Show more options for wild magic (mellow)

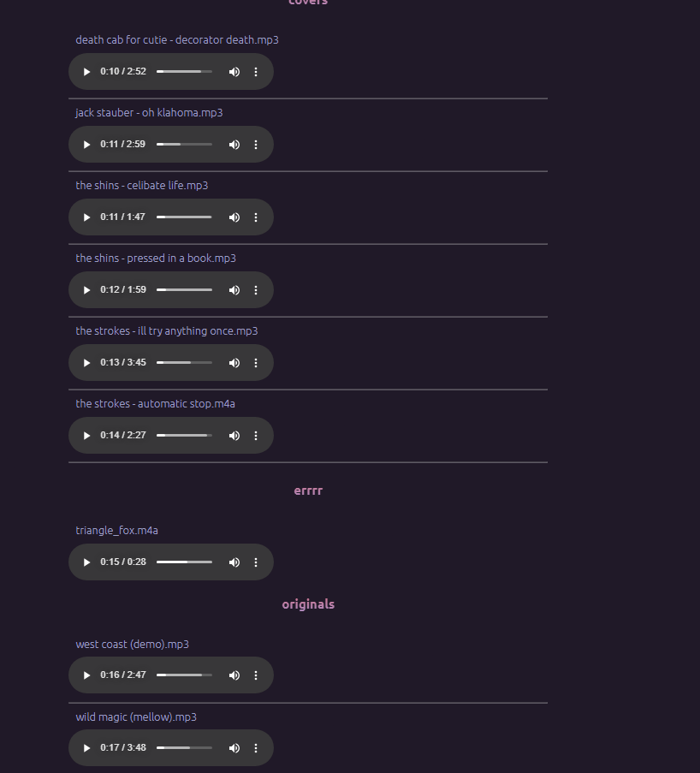[x=256, y=748]
